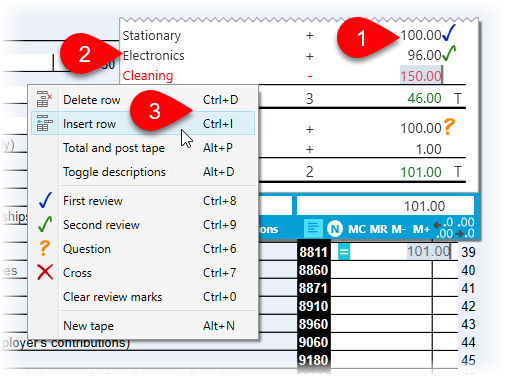Select Clear review marks entry
The image size is (505, 376).
pyautogui.click(x=143, y=296)
